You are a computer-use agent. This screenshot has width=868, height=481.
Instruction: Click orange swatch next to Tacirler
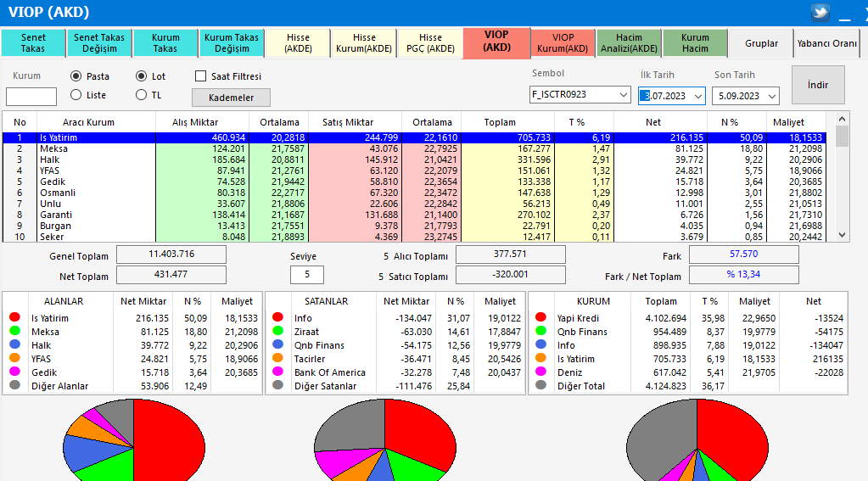278,358
